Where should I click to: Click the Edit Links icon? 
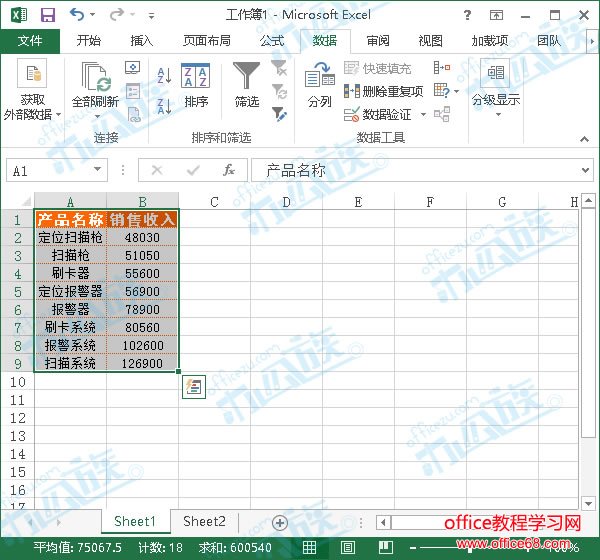tap(134, 114)
